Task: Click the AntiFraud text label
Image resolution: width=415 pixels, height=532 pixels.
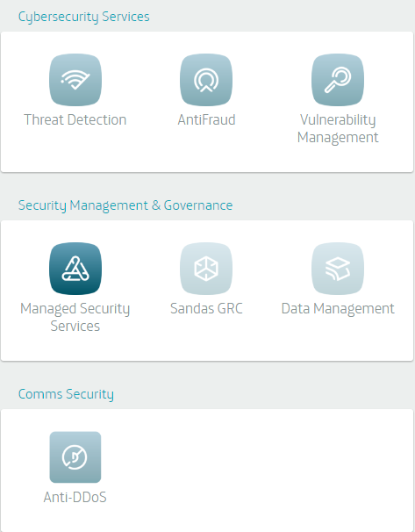Action: click(x=206, y=119)
